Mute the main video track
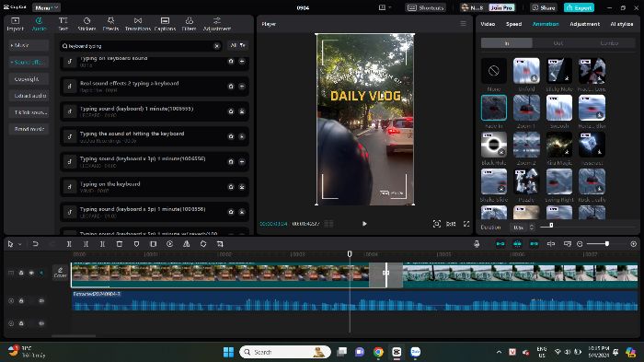 [41, 273]
